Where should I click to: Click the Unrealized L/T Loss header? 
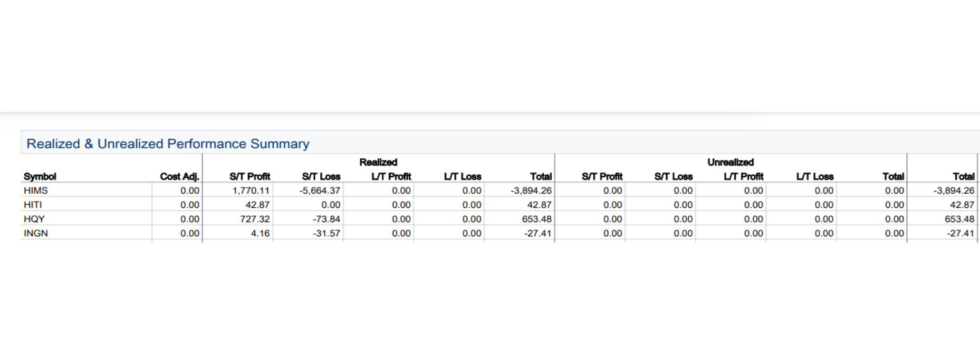[x=815, y=176]
